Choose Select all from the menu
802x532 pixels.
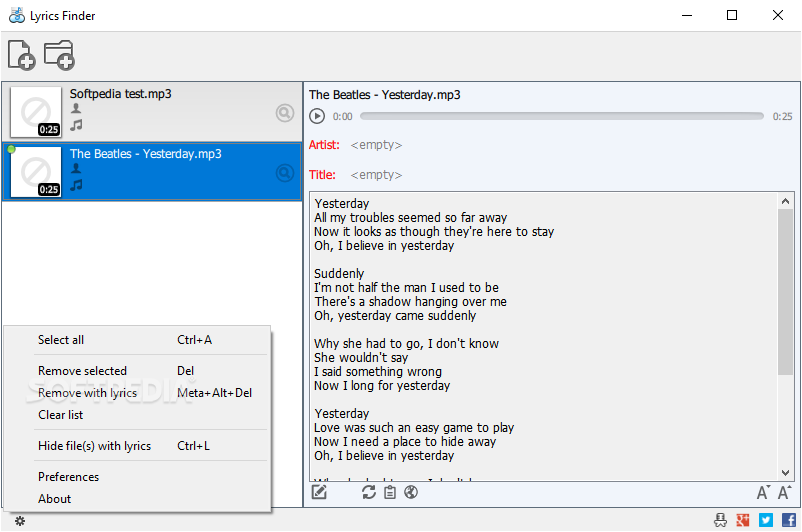(137, 340)
